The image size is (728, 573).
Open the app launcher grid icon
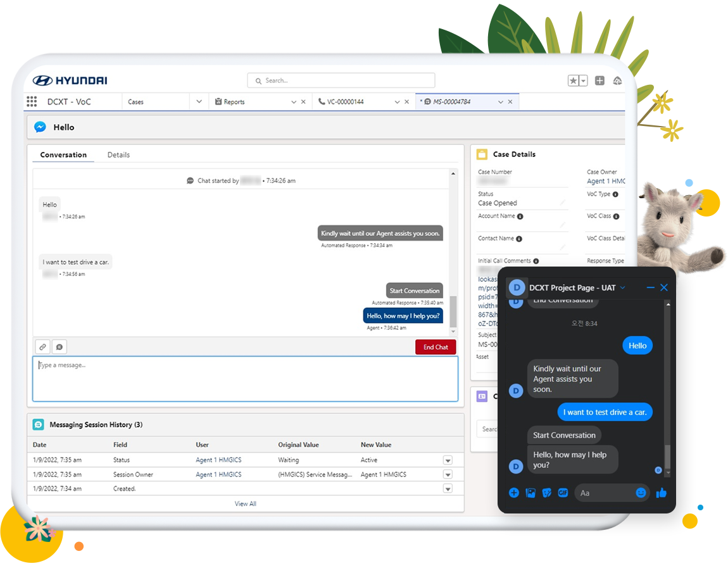pos(32,102)
